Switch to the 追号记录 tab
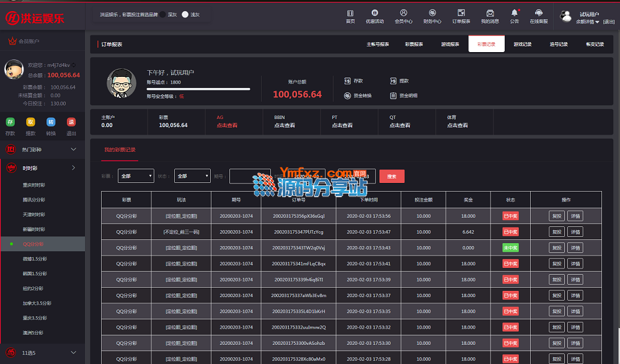Viewport: 620px width, 364px height. click(559, 44)
